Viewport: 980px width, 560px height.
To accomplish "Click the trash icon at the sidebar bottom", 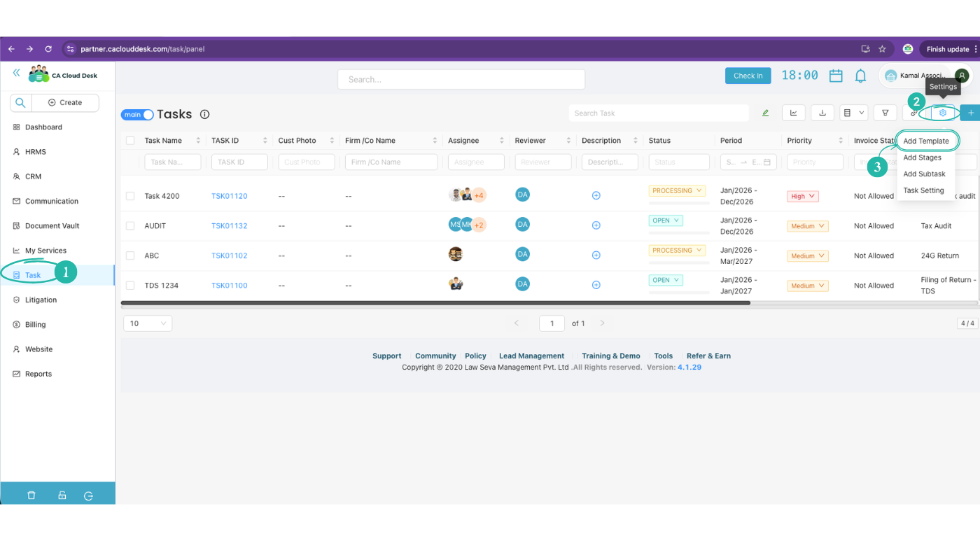I will pos(31,495).
